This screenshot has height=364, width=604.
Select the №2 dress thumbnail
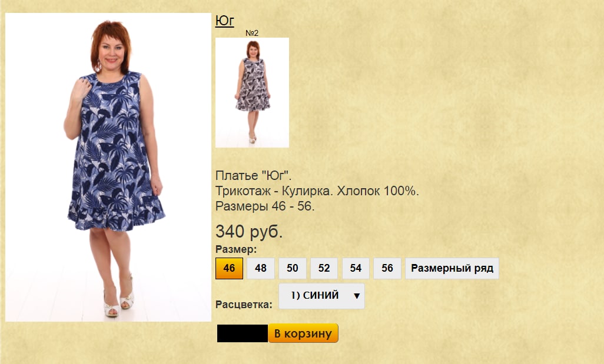[252, 92]
